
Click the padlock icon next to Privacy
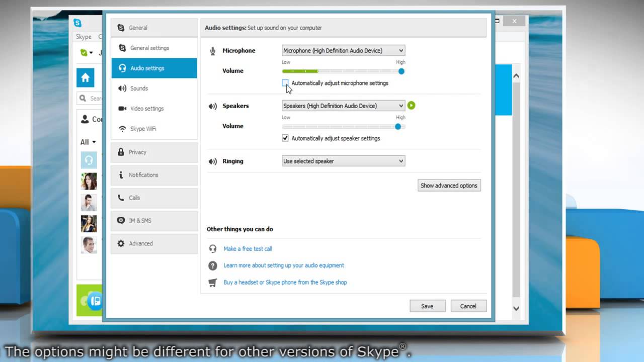pyautogui.click(x=120, y=152)
